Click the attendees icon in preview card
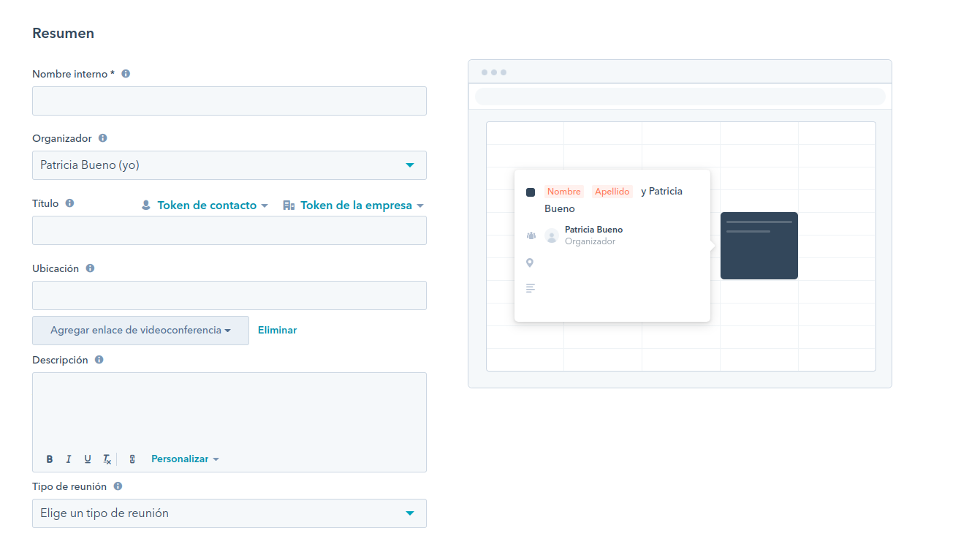 [x=531, y=235]
